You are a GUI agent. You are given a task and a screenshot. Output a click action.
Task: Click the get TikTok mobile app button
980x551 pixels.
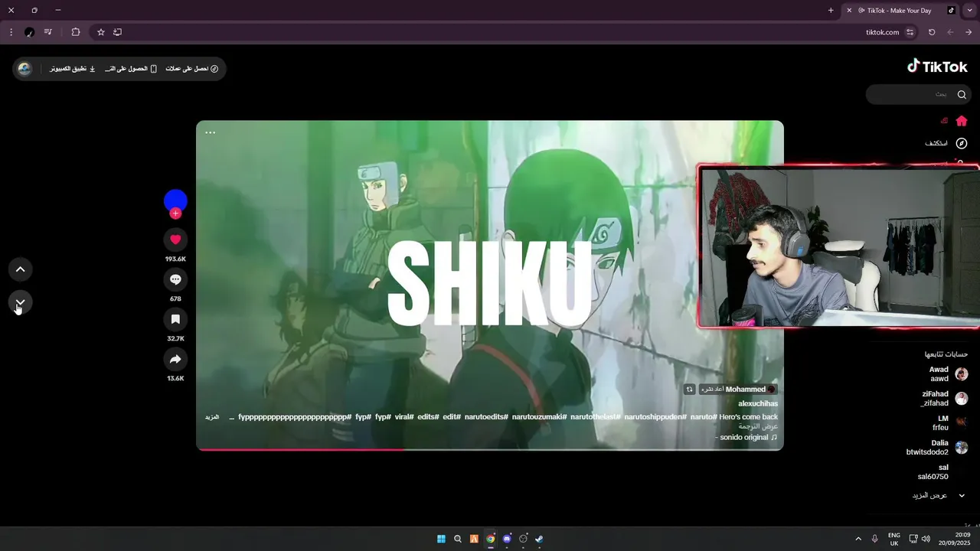[x=131, y=69]
